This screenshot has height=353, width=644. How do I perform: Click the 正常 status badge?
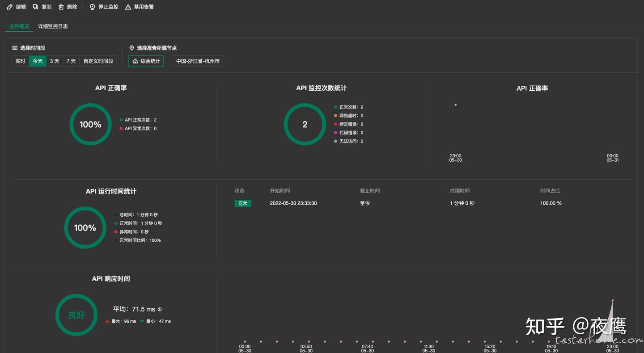[243, 203]
